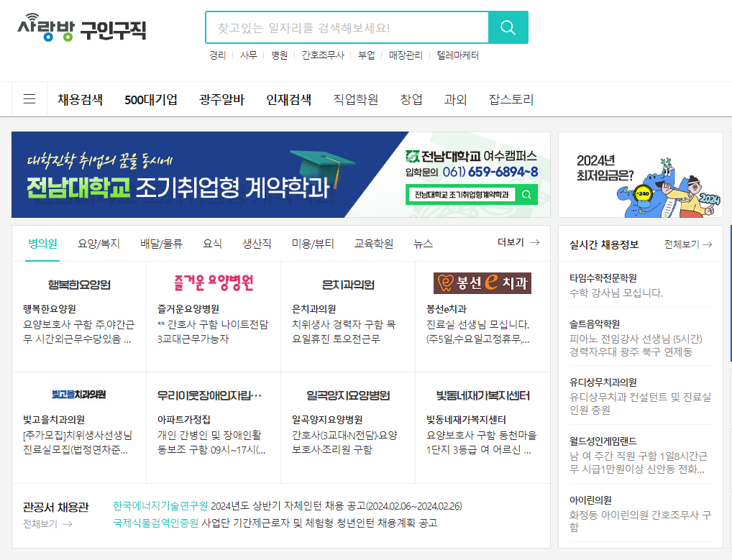732x560 pixels.
Task: Click 전체보기 under 관공서 채용관
Action: pyautogui.click(x=40, y=524)
